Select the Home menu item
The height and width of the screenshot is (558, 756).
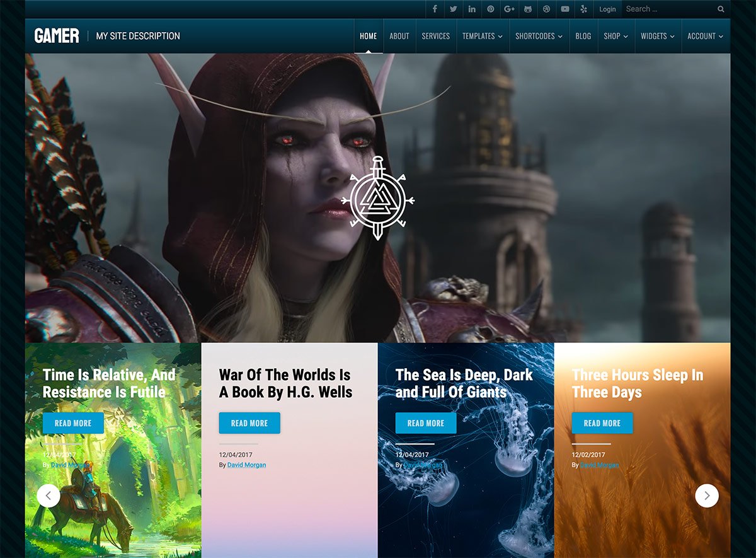pos(369,36)
